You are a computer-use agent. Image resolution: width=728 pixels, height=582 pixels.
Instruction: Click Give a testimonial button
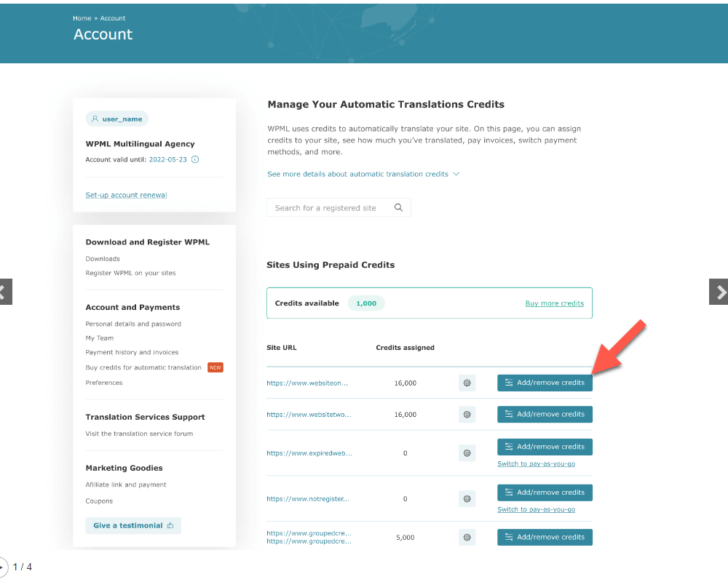(133, 525)
